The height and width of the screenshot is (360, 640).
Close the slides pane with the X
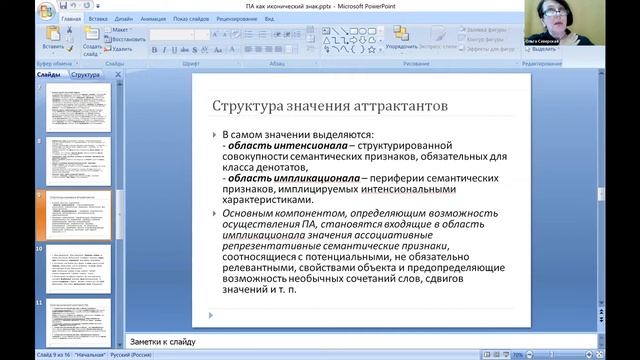coord(118,75)
